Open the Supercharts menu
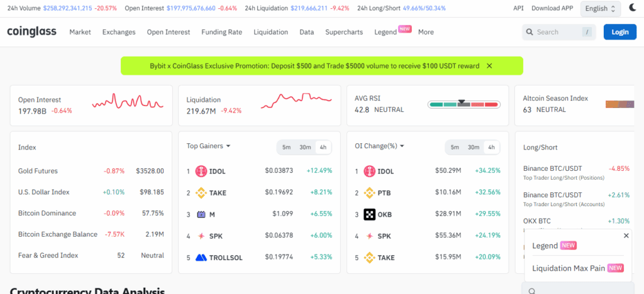The height and width of the screenshot is (294, 644). (x=344, y=32)
